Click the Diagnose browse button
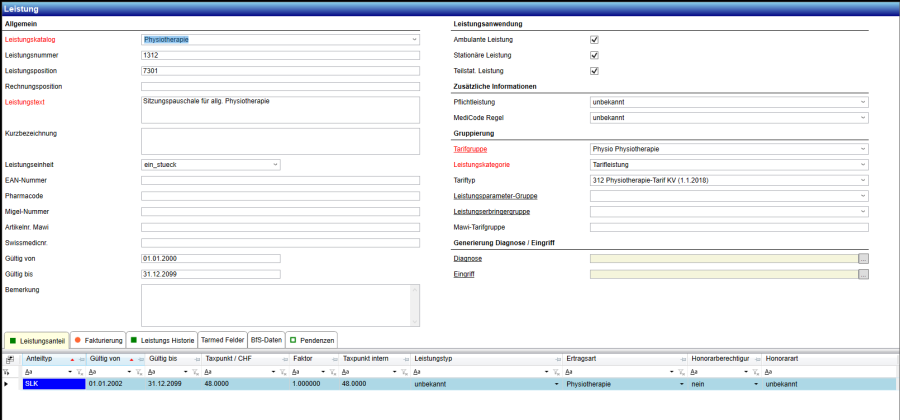The height and width of the screenshot is (420, 900). tap(863, 258)
